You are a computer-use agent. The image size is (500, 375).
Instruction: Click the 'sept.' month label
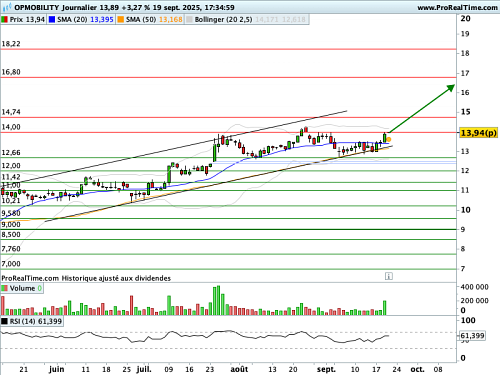click(326, 369)
